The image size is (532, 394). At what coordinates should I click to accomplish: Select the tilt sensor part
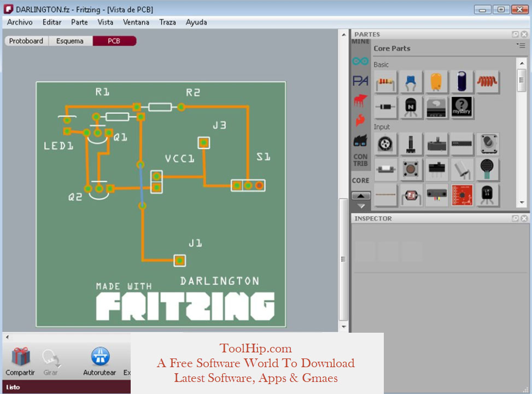[462, 169]
